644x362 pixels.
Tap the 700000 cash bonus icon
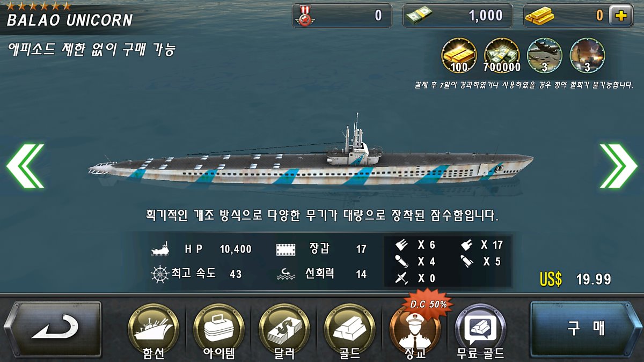click(x=502, y=55)
